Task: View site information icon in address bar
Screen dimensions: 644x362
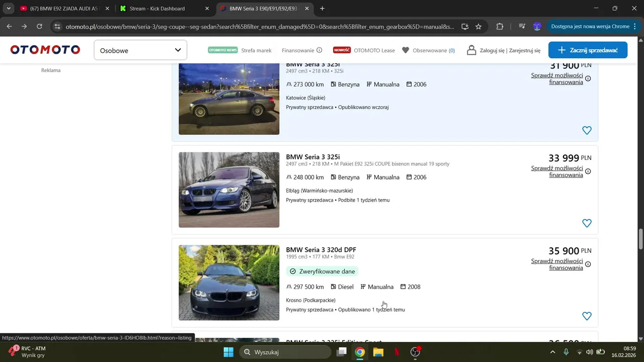Action: point(57,27)
